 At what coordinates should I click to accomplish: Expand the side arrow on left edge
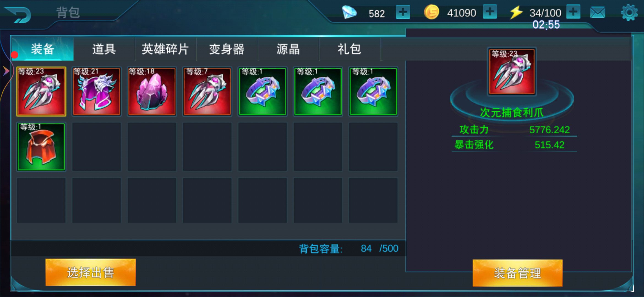(x=6, y=71)
